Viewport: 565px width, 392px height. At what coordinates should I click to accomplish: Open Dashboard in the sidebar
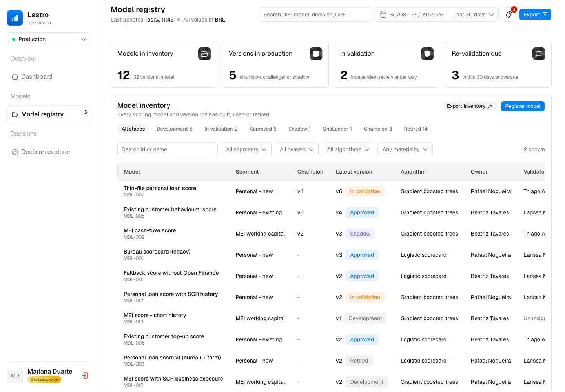(x=49, y=77)
